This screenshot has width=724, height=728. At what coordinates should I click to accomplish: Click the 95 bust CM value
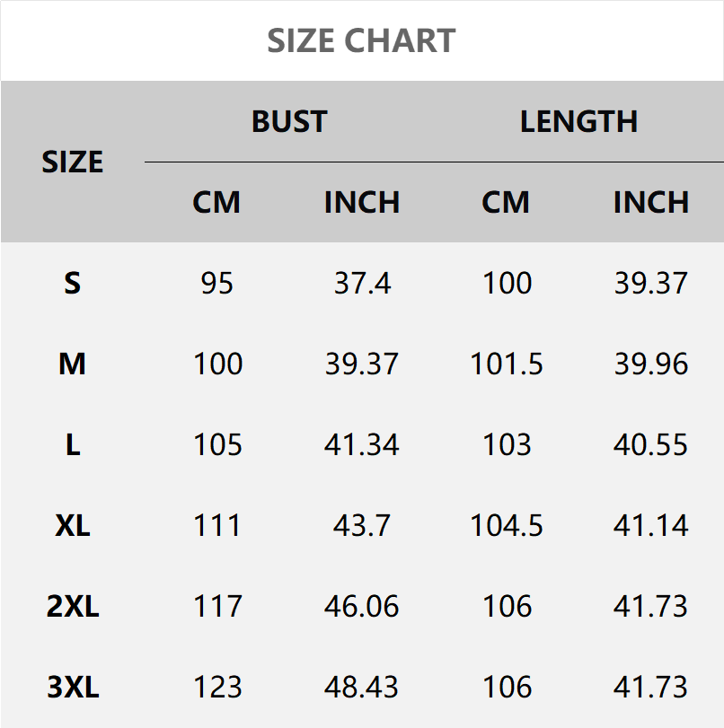pyautogui.click(x=217, y=284)
